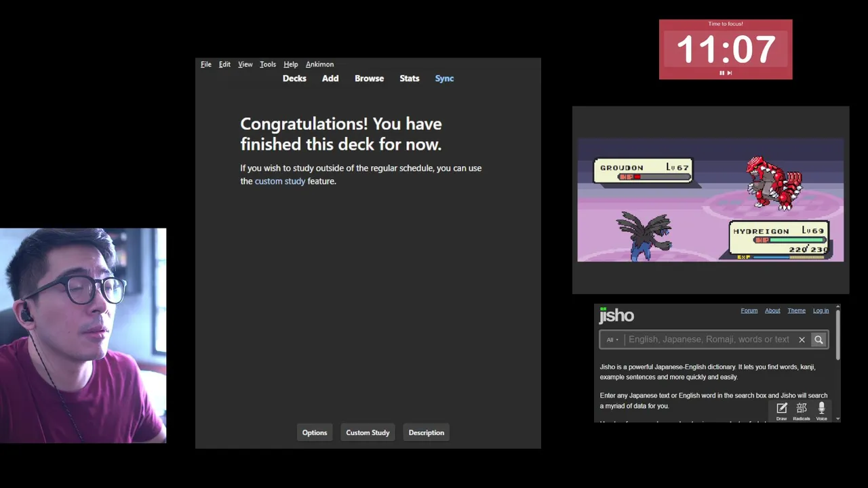868x488 pixels.
Task: Follow the custom study link
Action: click(x=280, y=181)
